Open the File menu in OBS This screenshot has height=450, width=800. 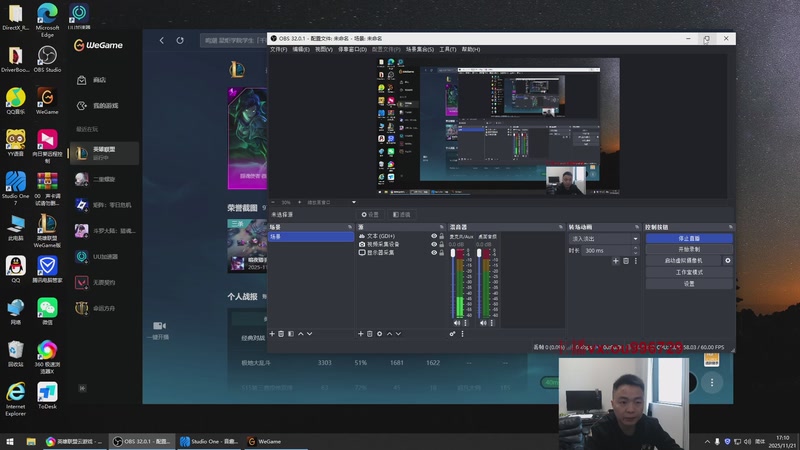pos(279,49)
